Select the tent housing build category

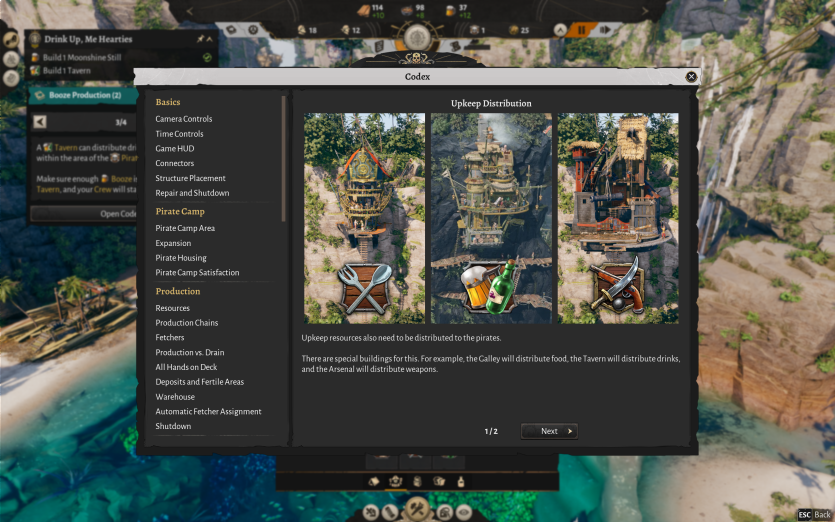coord(373,482)
